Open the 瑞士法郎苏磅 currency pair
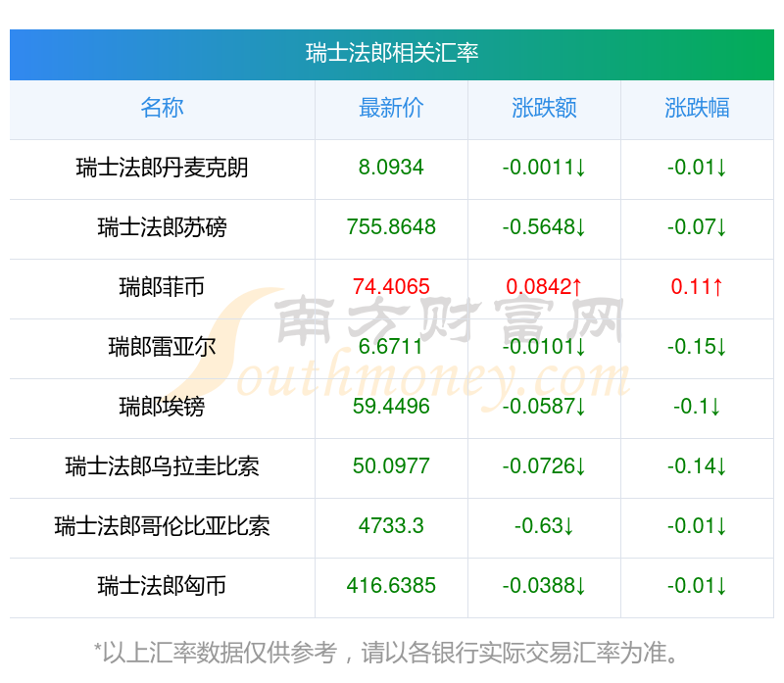The width and height of the screenshot is (784, 683). [162, 227]
